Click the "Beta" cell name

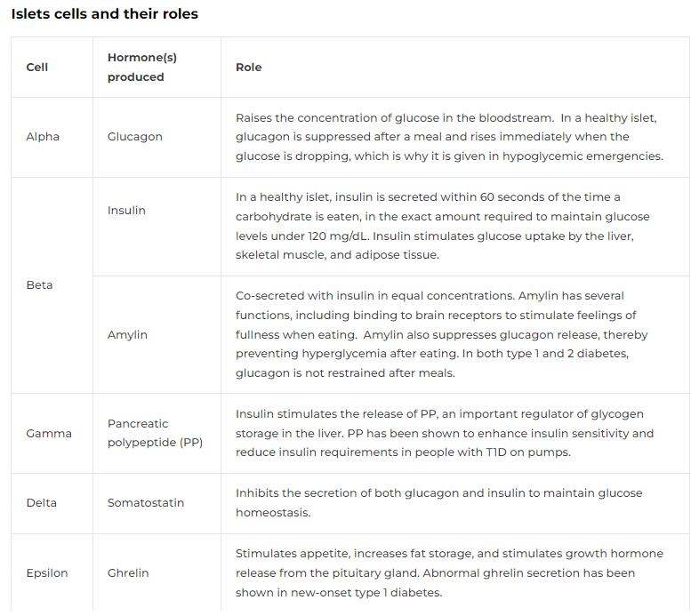(40, 285)
